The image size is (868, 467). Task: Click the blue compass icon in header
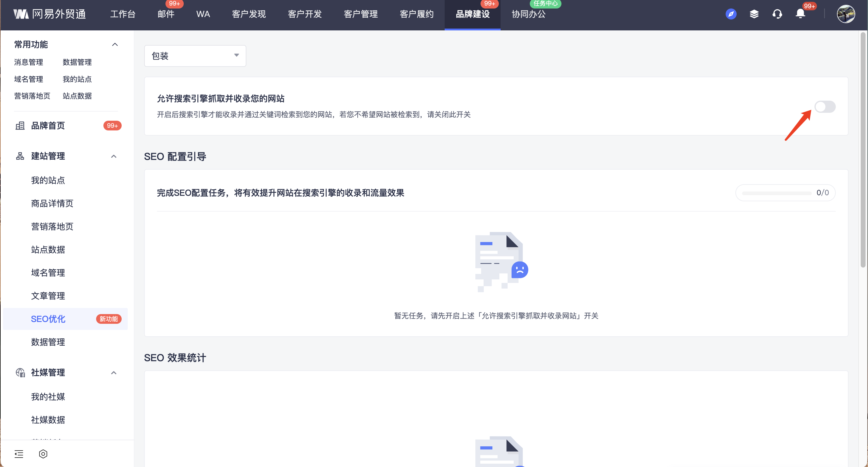pyautogui.click(x=731, y=14)
